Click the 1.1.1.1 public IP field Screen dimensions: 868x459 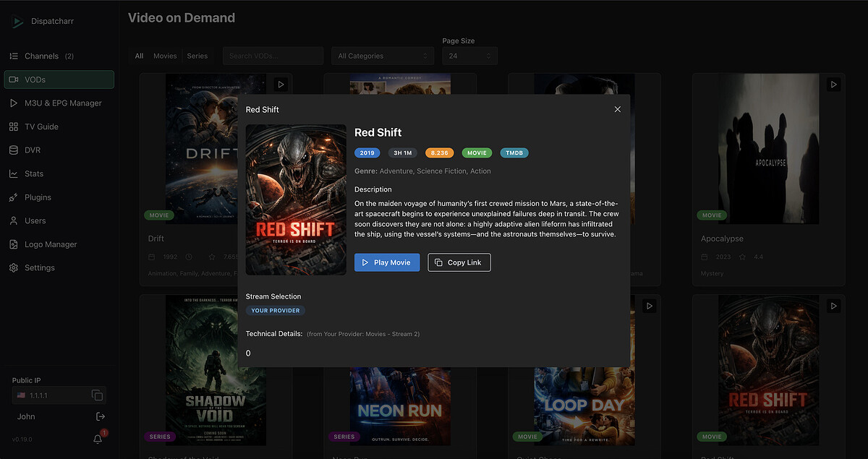coord(59,395)
